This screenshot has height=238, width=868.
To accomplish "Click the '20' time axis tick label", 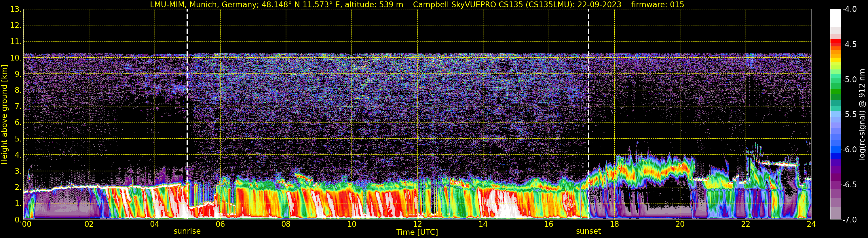I will (x=680, y=224).
